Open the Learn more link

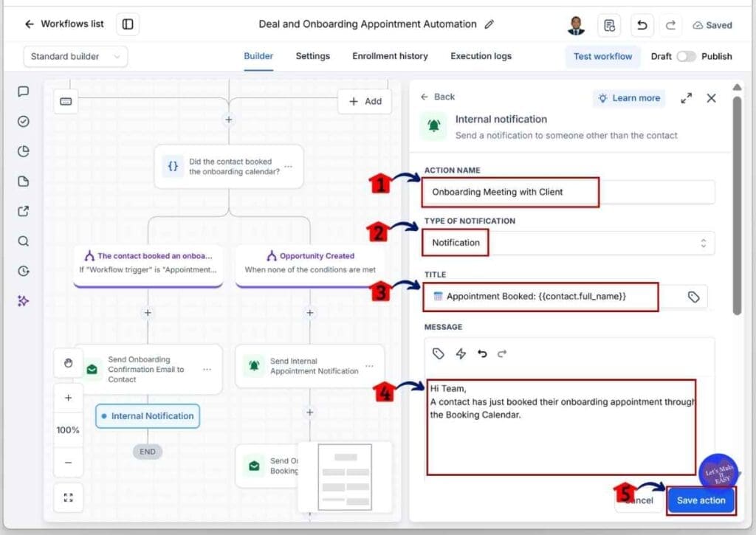click(629, 98)
